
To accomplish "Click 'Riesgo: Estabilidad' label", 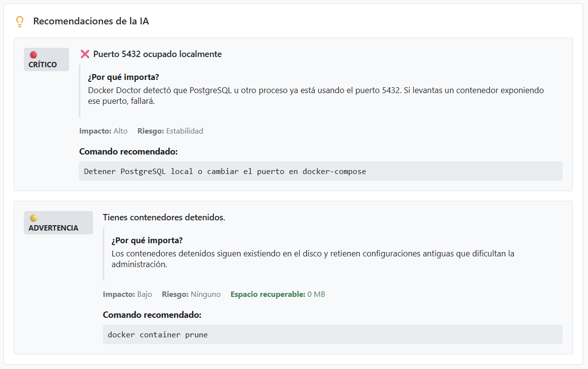I will (x=170, y=131).
